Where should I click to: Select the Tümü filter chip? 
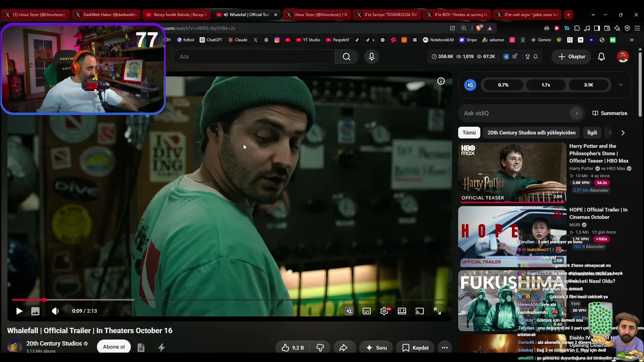pyautogui.click(x=469, y=133)
